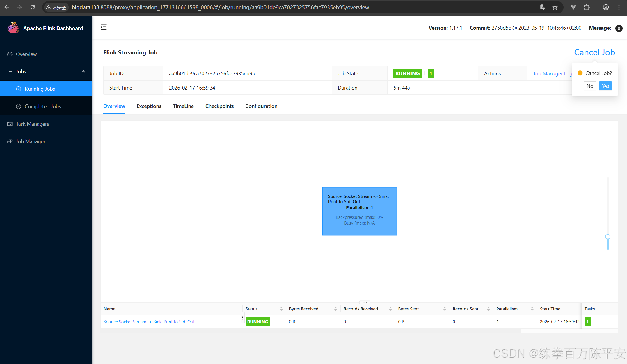
Task: Click the horizontal scrollbar below the table
Action: point(311,331)
